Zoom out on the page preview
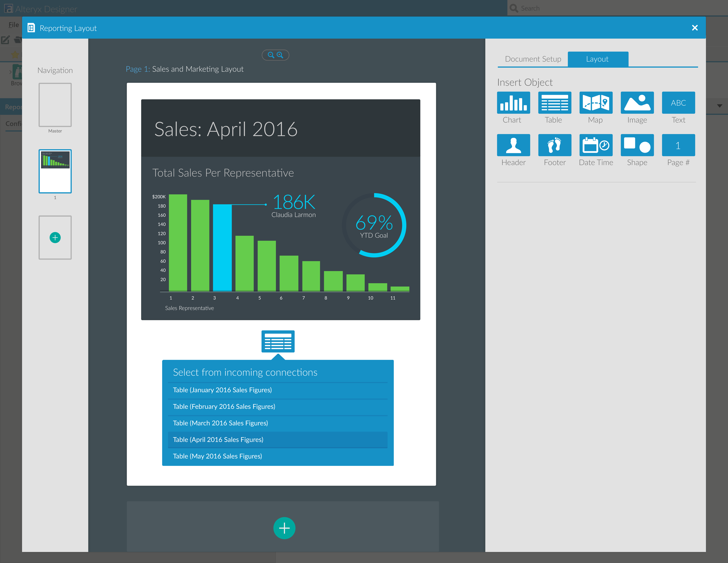This screenshot has width=728, height=563. click(271, 55)
